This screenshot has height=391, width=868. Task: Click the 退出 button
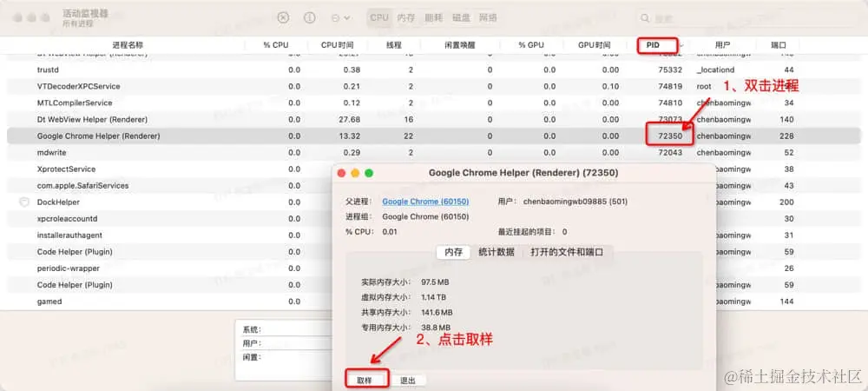(408, 381)
